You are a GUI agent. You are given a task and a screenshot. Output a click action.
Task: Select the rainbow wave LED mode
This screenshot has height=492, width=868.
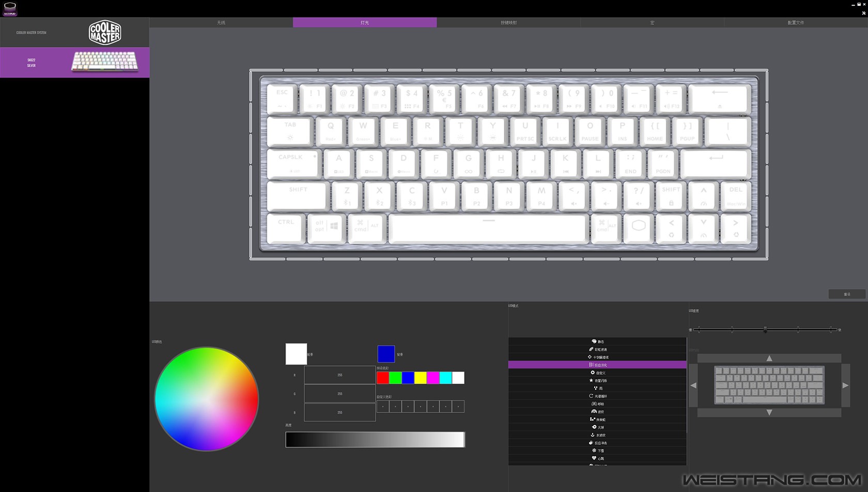click(x=597, y=349)
